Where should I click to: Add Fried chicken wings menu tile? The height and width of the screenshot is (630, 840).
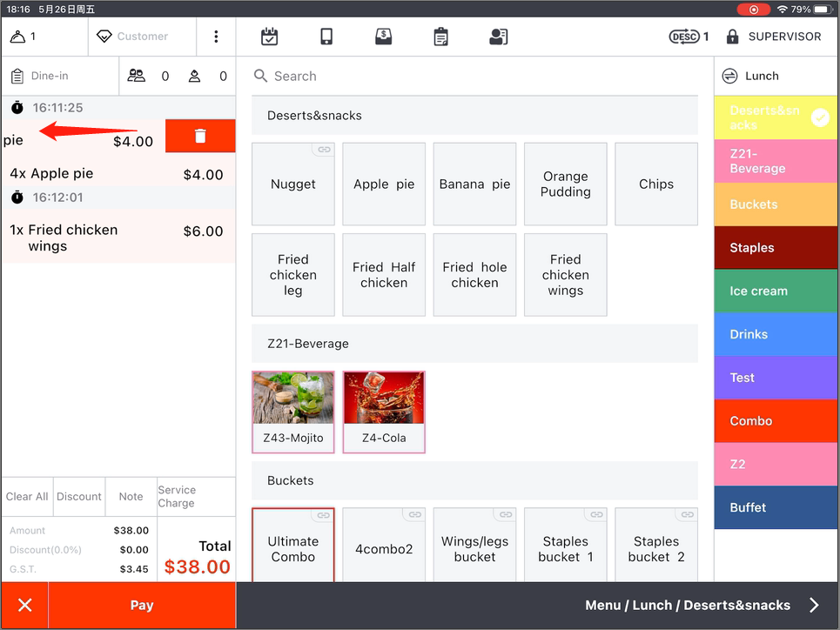pos(566,275)
